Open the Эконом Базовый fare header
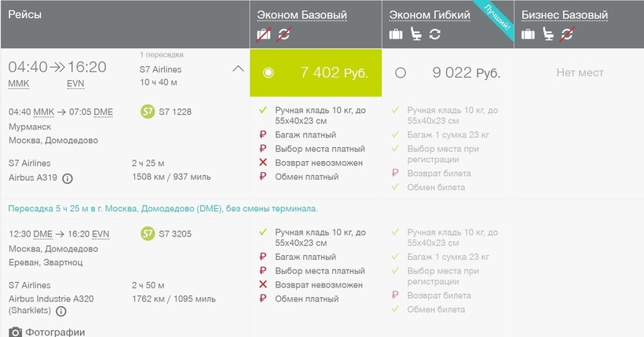 [x=302, y=15]
